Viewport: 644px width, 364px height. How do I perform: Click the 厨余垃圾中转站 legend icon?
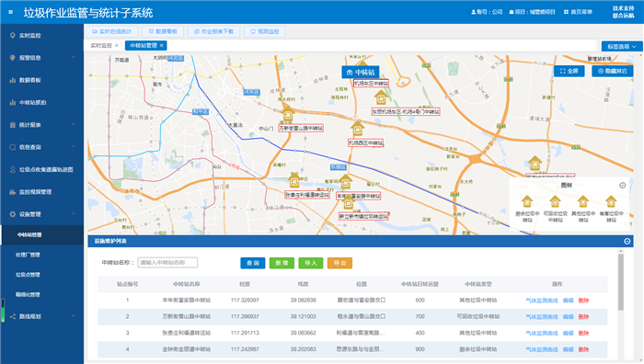(x=527, y=202)
